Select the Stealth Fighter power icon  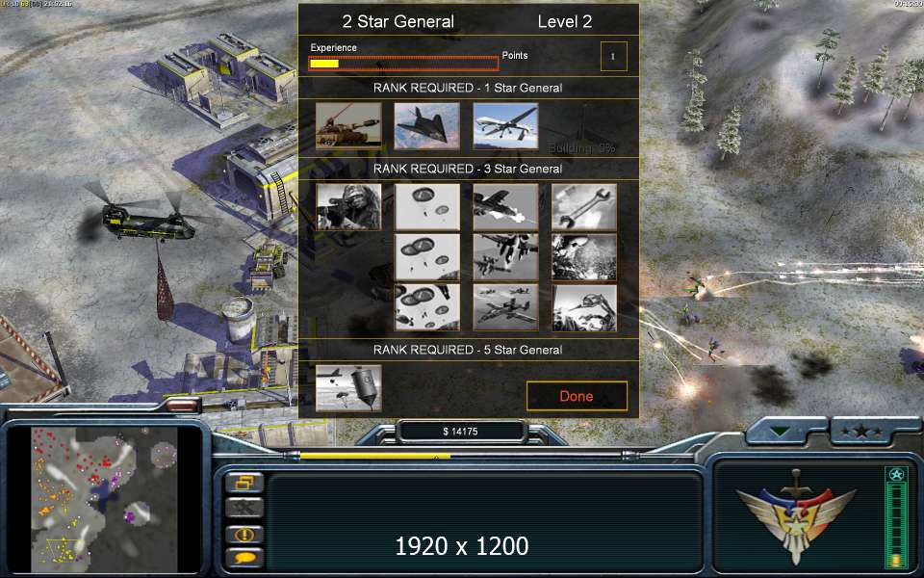tap(426, 125)
